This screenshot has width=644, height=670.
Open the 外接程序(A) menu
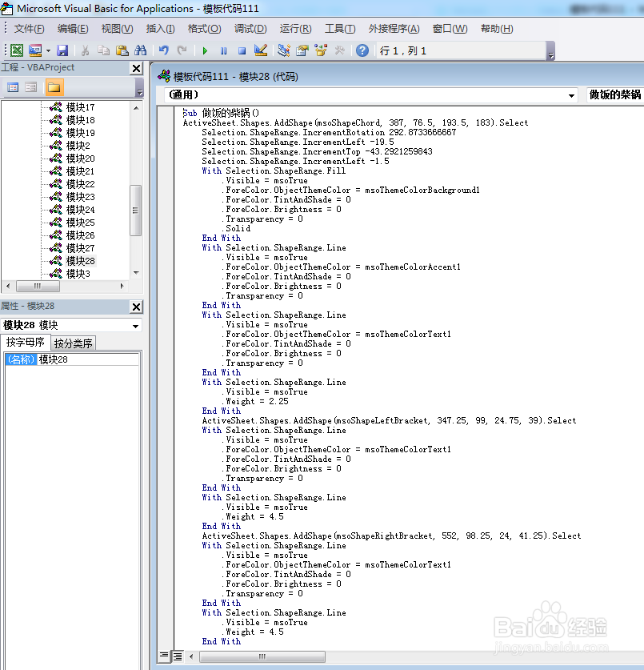[x=394, y=29]
